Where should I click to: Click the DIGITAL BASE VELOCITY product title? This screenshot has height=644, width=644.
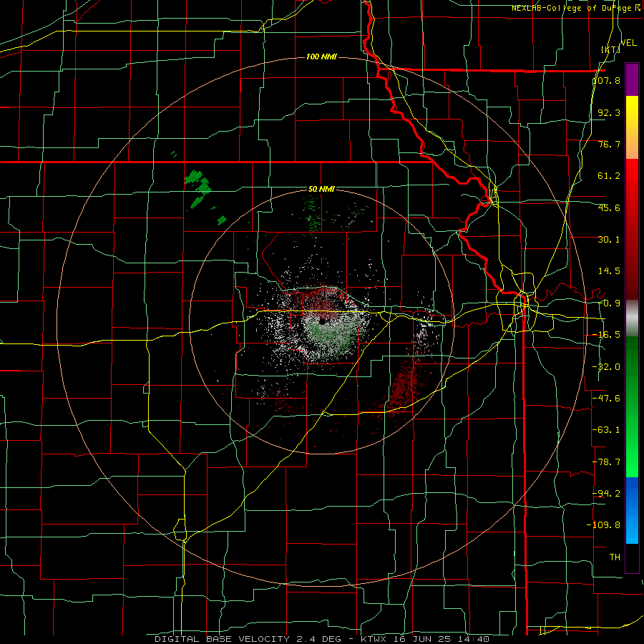coord(223,639)
